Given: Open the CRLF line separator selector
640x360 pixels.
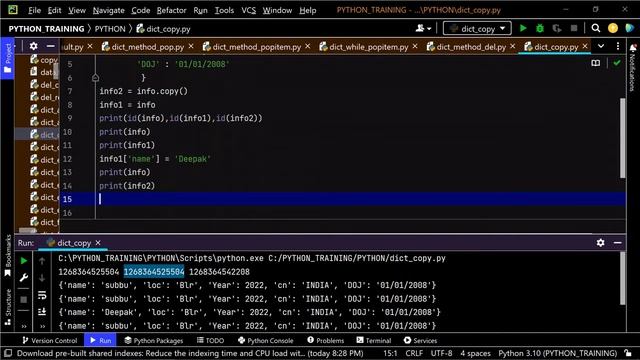Looking at the screenshot, I should [x=414, y=353].
